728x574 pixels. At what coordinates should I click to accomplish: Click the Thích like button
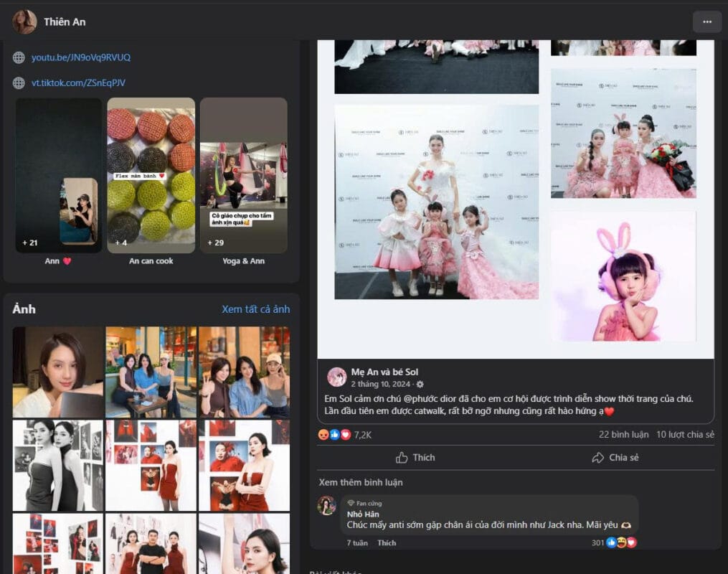pos(415,458)
